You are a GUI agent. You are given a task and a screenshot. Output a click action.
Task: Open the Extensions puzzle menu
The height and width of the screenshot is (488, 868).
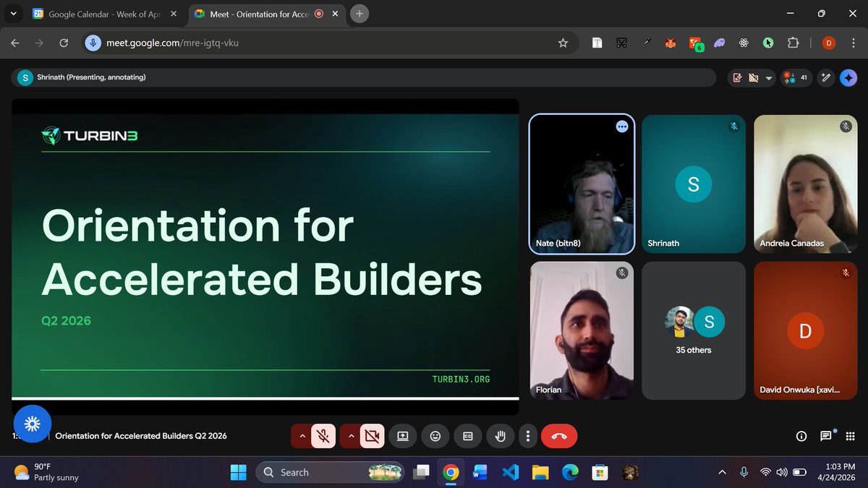tap(793, 43)
